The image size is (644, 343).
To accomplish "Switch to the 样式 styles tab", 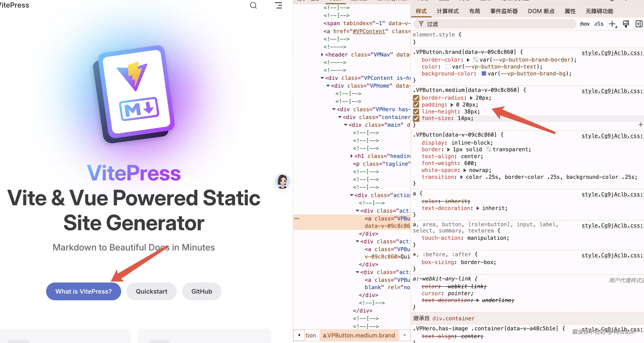I will (x=421, y=11).
